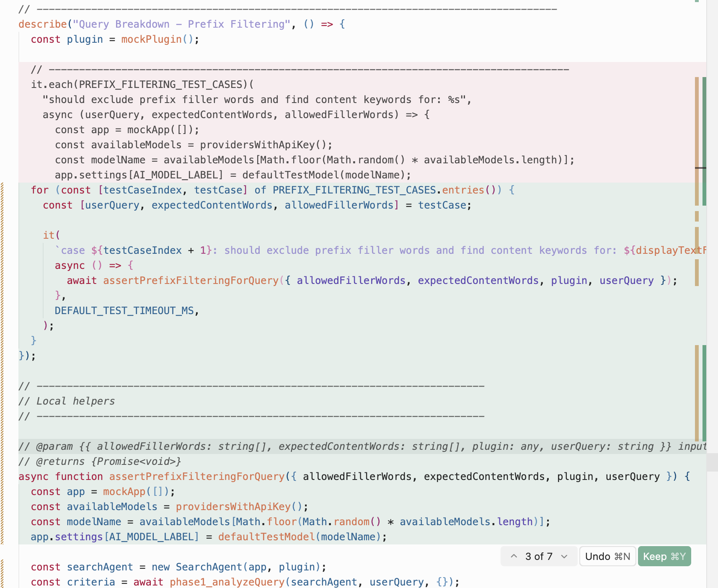This screenshot has width=718, height=588.
Task: Click the 'Local helpers' comment line
Action: click(x=75, y=401)
